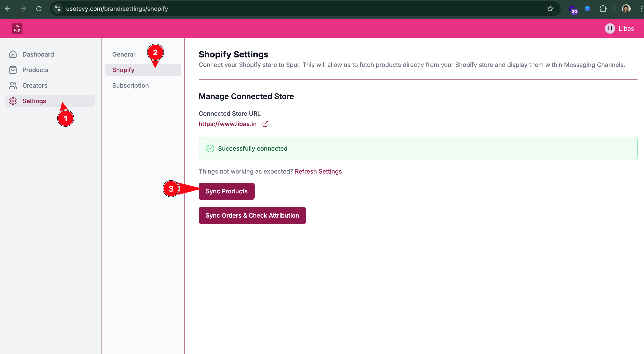Open Products in sidebar
The height and width of the screenshot is (354, 644).
50,70
